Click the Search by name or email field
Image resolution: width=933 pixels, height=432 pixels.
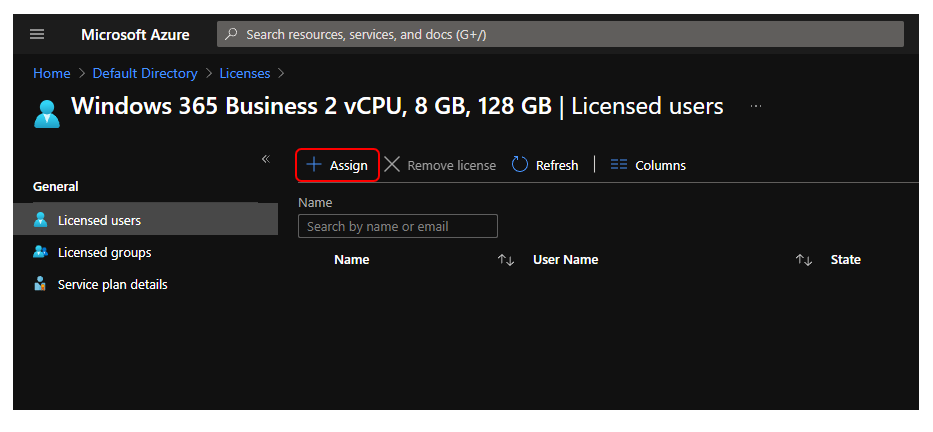[397, 226]
